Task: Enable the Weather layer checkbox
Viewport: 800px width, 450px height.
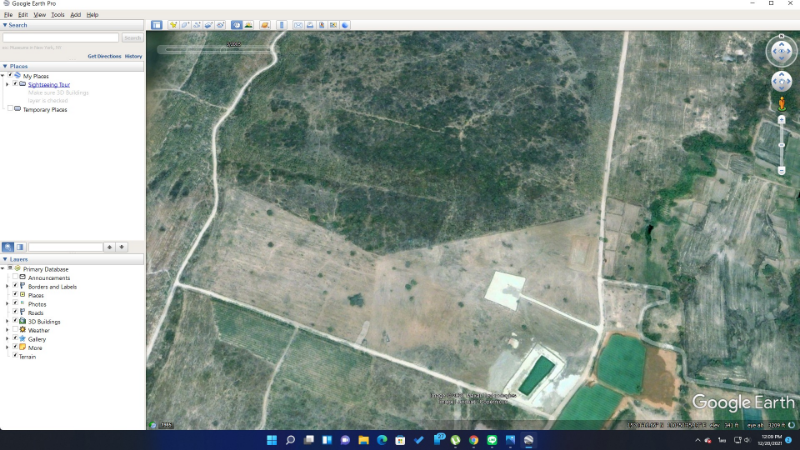Action: click(x=15, y=330)
